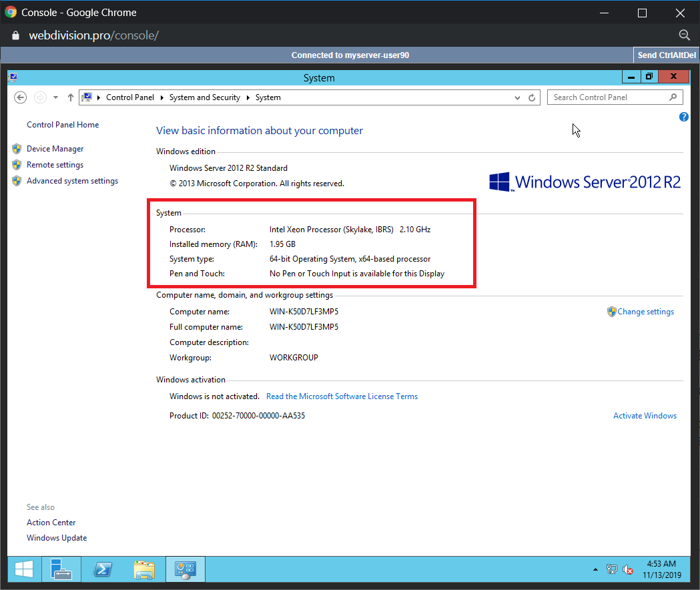This screenshot has width=700, height=590.
Task: Click the blue help question mark icon
Action: pyautogui.click(x=683, y=117)
